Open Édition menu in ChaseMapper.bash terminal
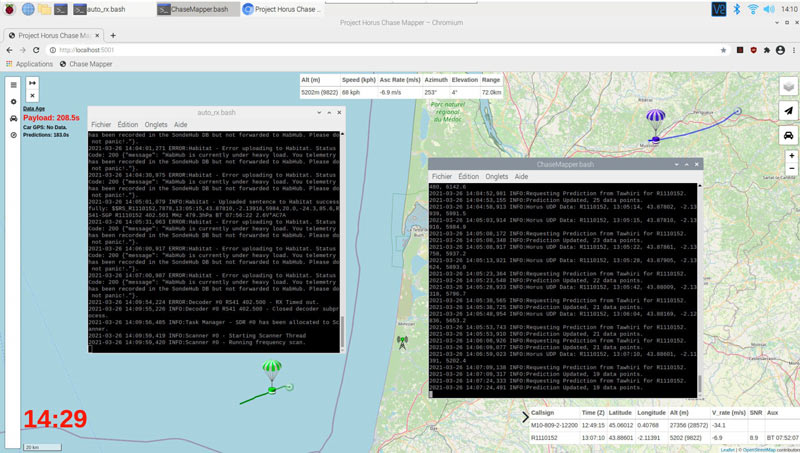800x453 pixels. [x=468, y=177]
